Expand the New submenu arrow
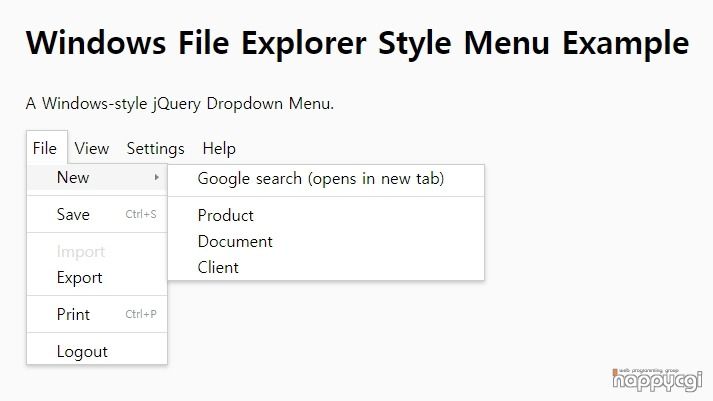713x401 pixels. [x=156, y=177]
